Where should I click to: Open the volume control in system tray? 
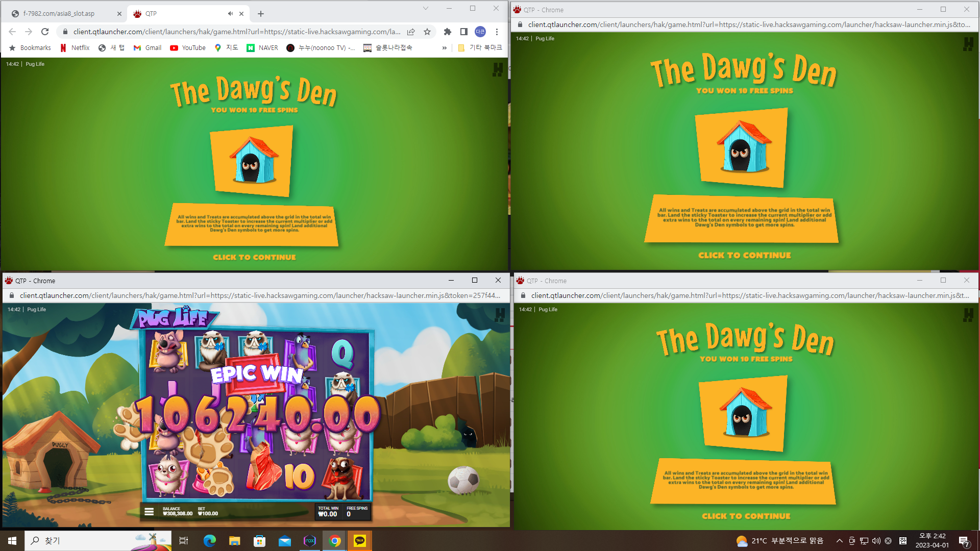pyautogui.click(x=876, y=541)
